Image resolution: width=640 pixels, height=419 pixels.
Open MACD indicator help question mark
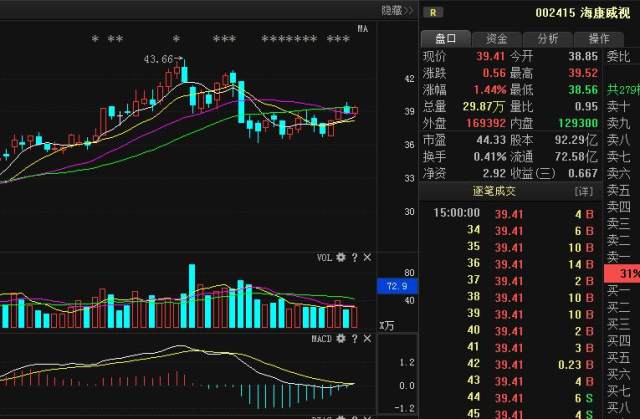(x=354, y=339)
